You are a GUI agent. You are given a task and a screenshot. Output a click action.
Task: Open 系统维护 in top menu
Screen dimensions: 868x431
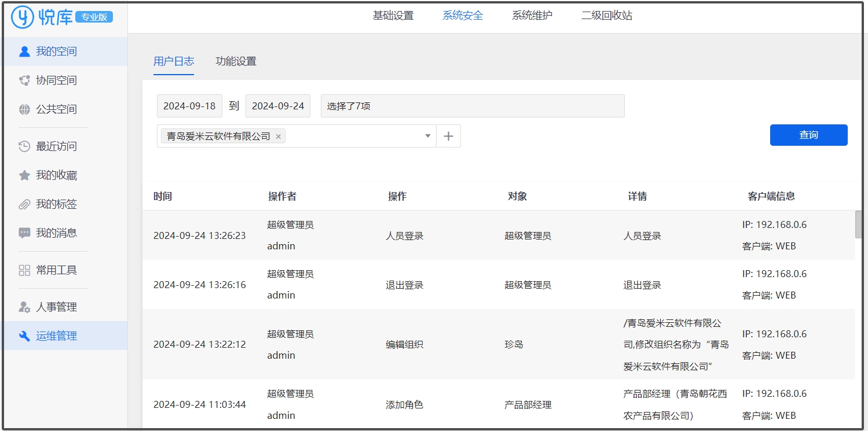pos(532,16)
